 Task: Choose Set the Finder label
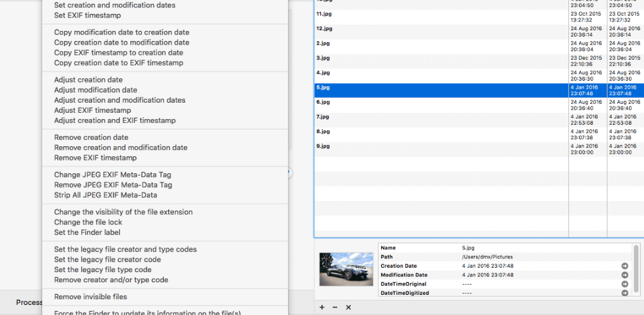[87, 232]
